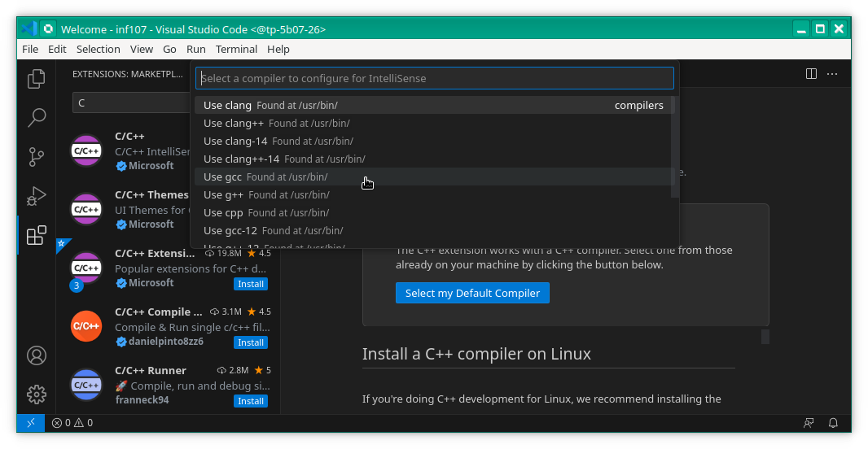Screen dimensions: 868x449
Task: Open the Help menu
Action: (x=278, y=50)
